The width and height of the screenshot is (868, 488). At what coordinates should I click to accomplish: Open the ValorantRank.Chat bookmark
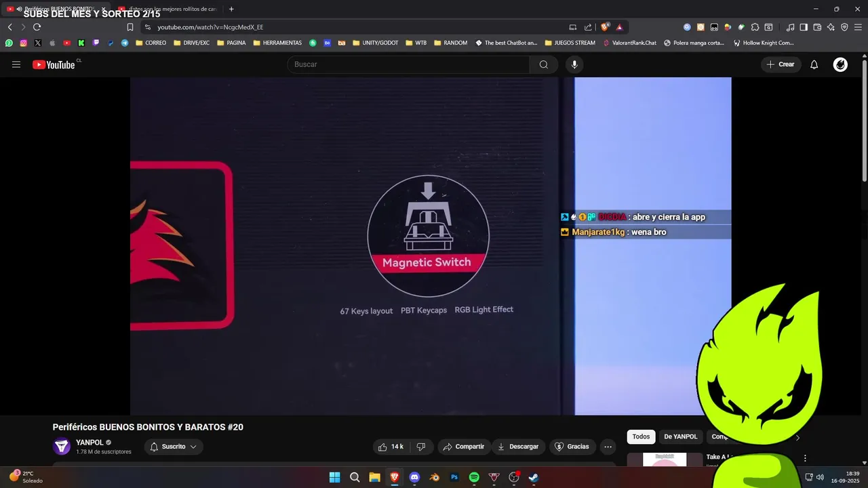(629, 43)
